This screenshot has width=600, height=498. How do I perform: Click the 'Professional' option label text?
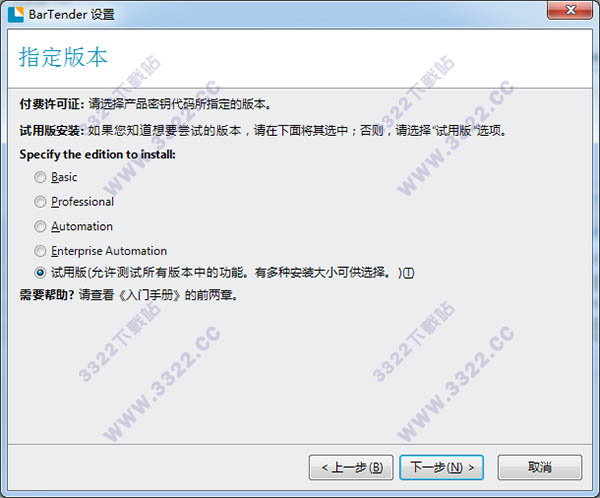(82, 202)
